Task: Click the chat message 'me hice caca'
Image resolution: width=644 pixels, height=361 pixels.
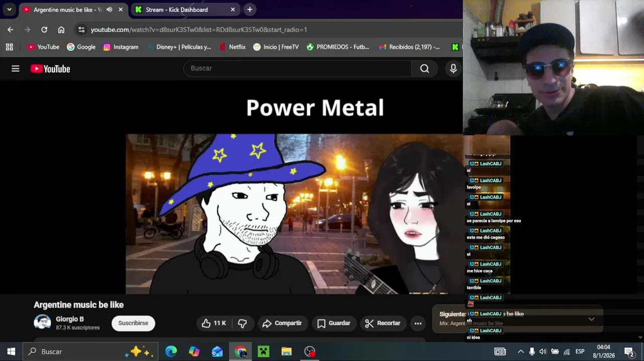Action: pos(479,271)
